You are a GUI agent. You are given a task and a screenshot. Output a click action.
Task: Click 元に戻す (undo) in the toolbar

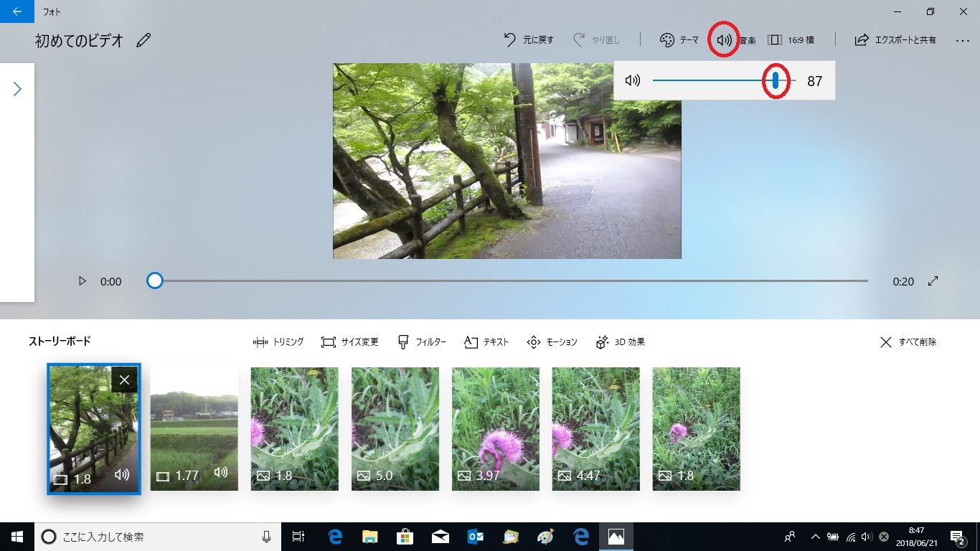(x=529, y=40)
